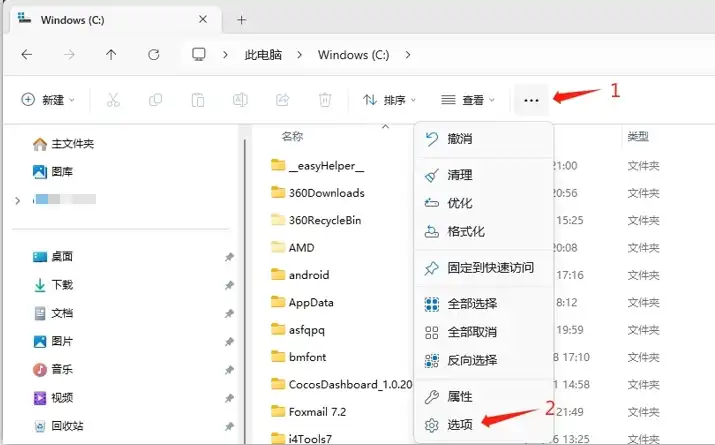715x445 pixels.
Task: Select the CocosDashboard_1.0.20 folder
Action: click(x=341, y=384)
